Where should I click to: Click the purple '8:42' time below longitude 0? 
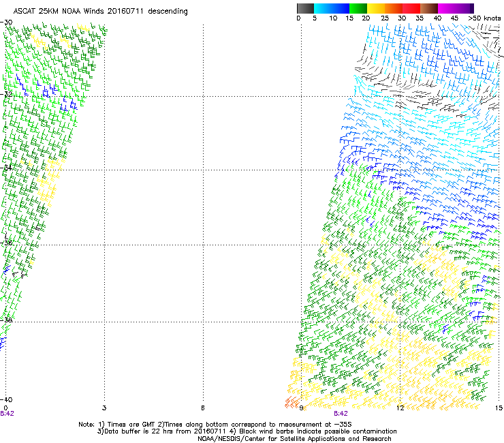[x=7, y=414]
